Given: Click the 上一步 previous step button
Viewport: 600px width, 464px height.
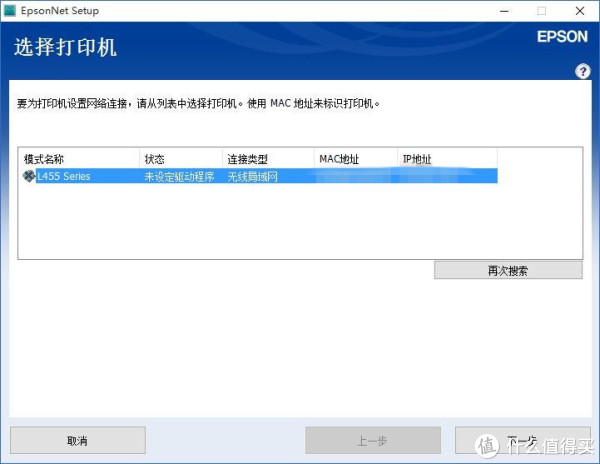Looking at the screenshot, I should (373, 440).
